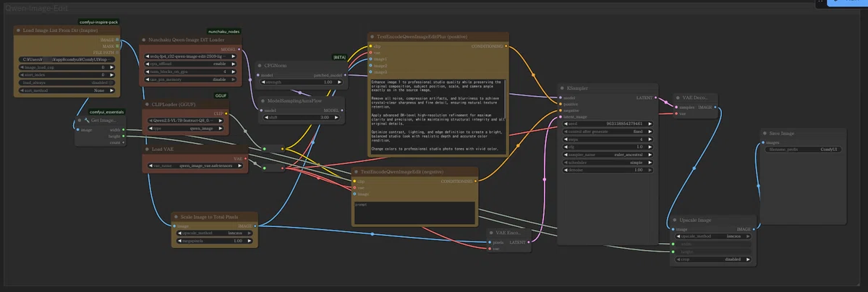Toggle the load_always switch
The height and width of the screenshot is (292, 868).
point(68,82)
